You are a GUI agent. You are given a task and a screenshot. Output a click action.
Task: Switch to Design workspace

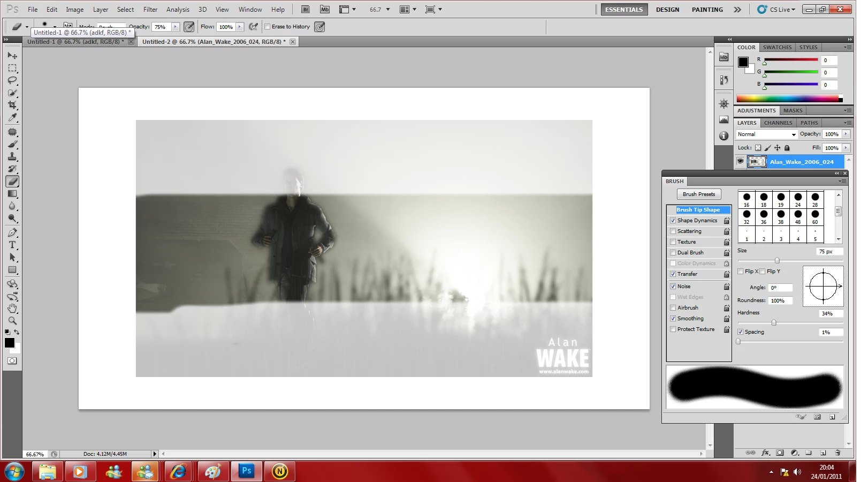point(667,9)
